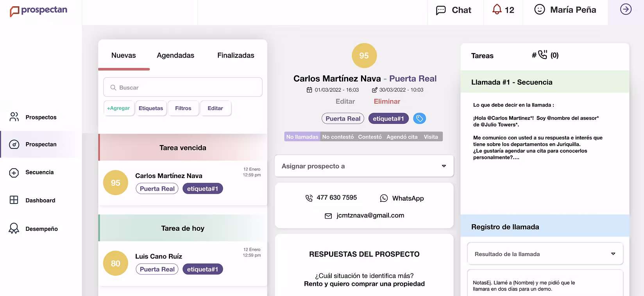Open Desempeño in the sidebar menu
This screenshot has width=644, height=296.
tap(41, 229)
